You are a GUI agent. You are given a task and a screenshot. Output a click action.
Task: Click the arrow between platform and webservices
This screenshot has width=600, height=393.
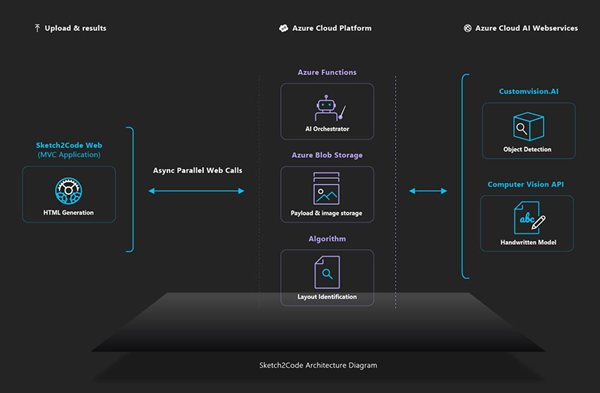428,191
